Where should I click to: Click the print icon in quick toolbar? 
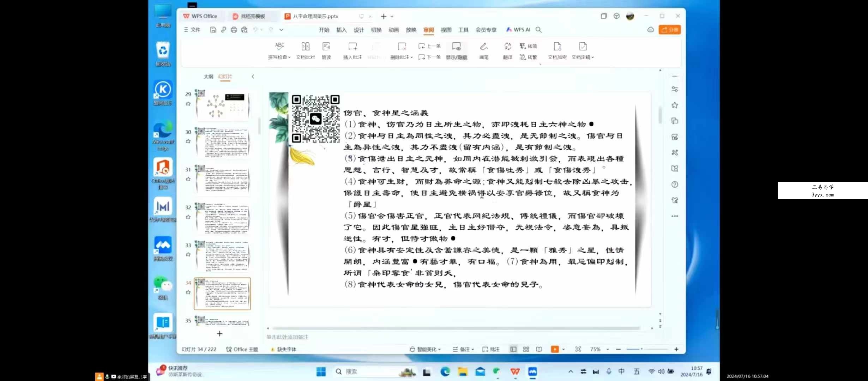pos(234,30)
